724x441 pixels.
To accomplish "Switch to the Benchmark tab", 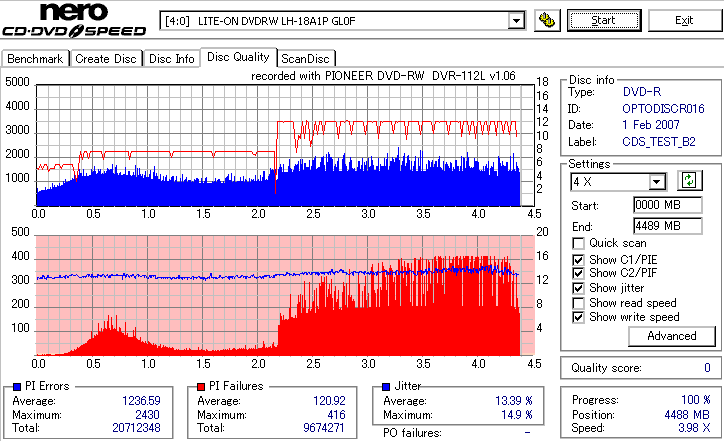I will 36,59.
